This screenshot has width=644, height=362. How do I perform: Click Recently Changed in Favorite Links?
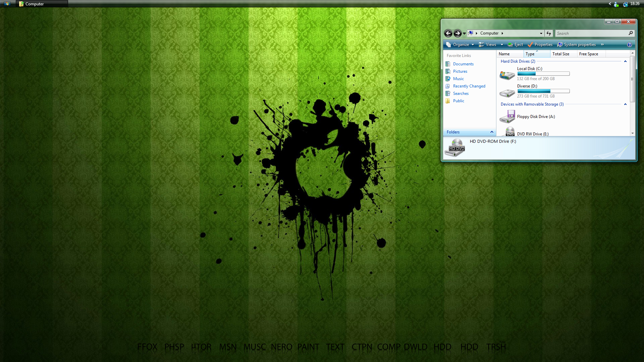(469, 86)
